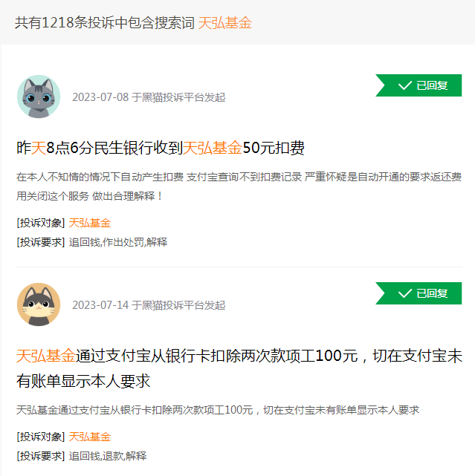The width and height of the screenshot is (475, 476).
Task: Click 天弘基金 link beside first 投诉对象
Action: (x=90, y=223)
